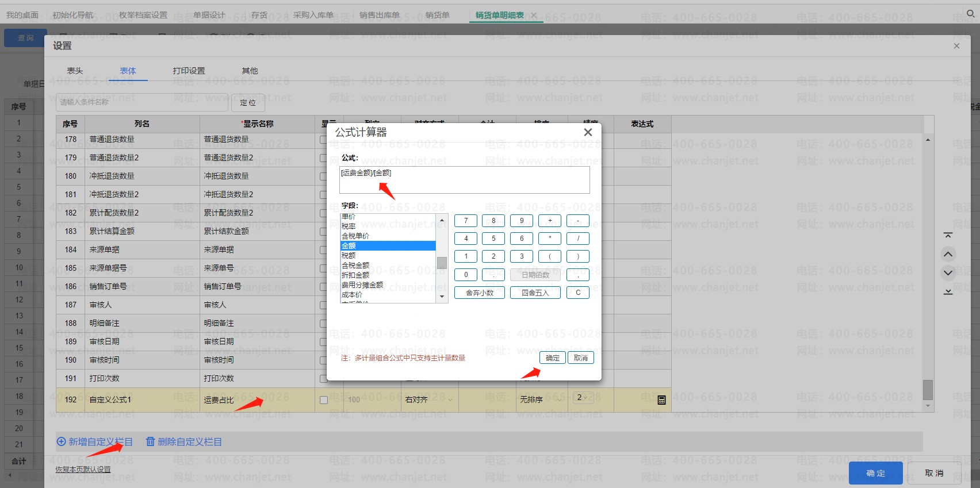
Task: Switch to the 表体 tab
Action: [128, 71]
